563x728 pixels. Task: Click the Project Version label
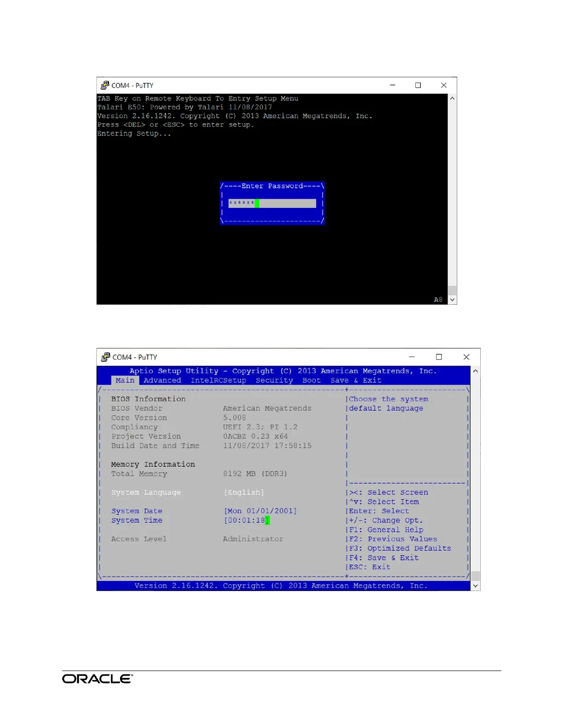(146, 436)
